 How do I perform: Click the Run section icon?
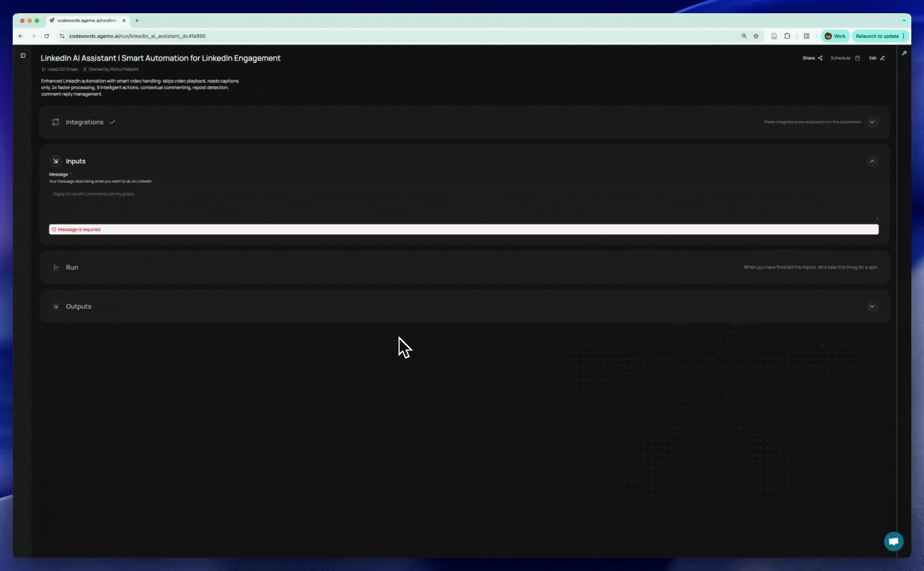click(x=56, y=268)
